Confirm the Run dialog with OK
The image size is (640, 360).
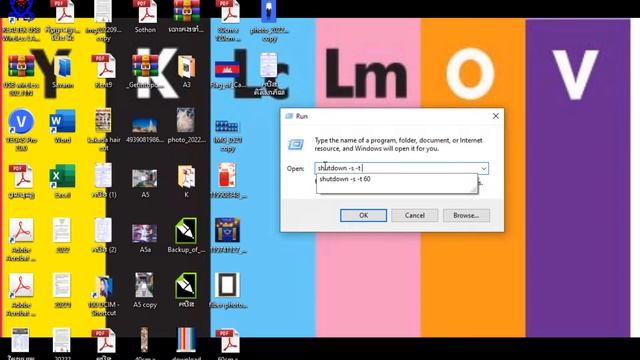point(363,215)
